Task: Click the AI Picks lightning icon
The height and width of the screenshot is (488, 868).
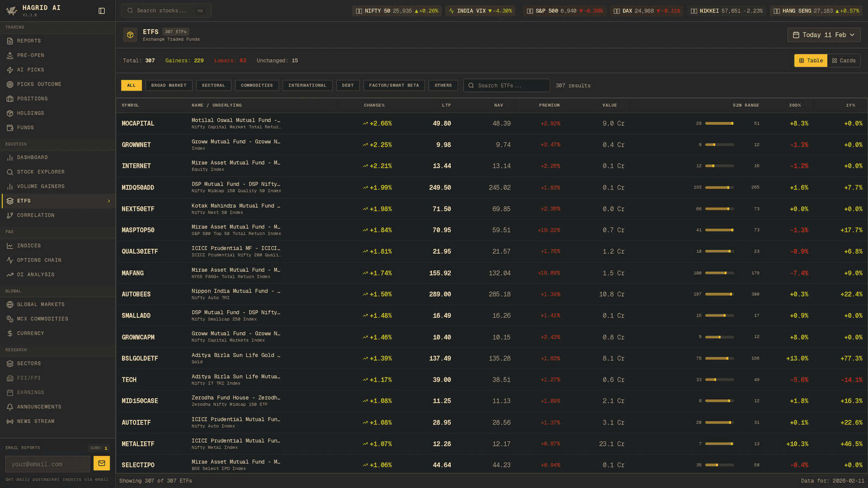Action: point(10,70)
